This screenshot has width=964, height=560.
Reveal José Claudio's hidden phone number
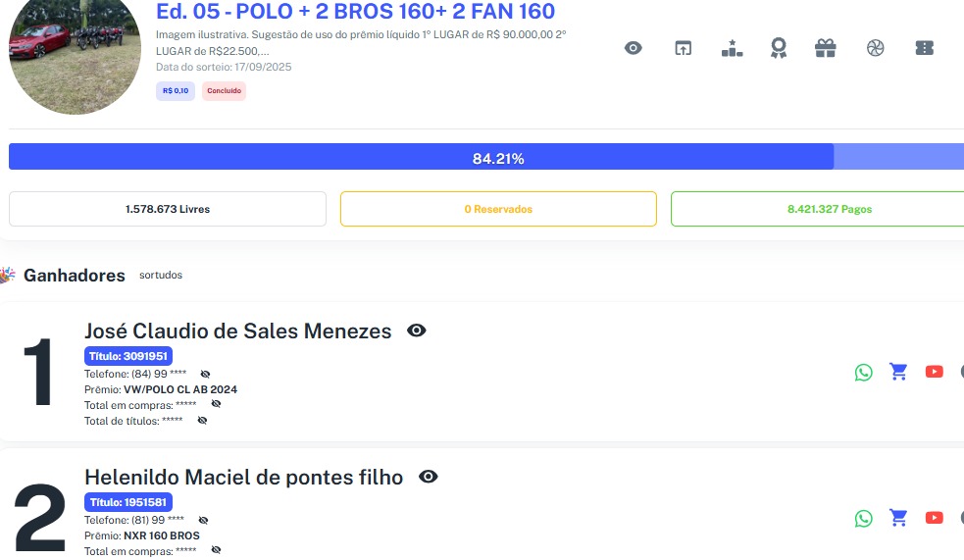(205, 374)
